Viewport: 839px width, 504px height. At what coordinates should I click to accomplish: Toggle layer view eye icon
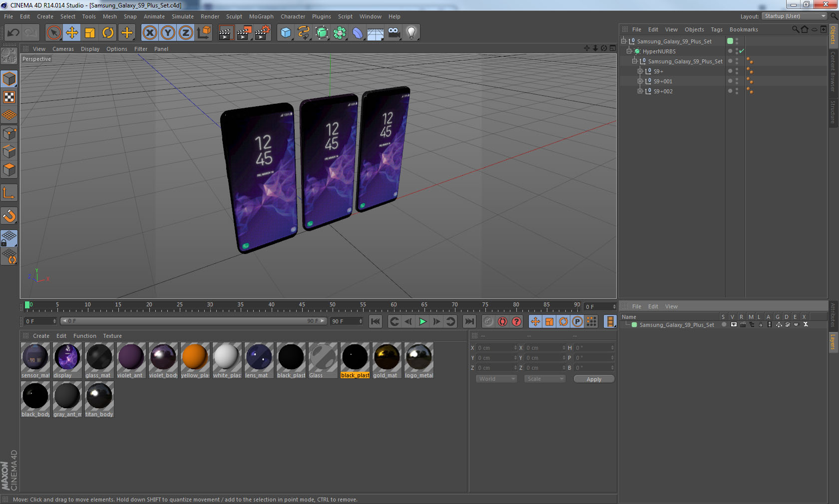734,324
